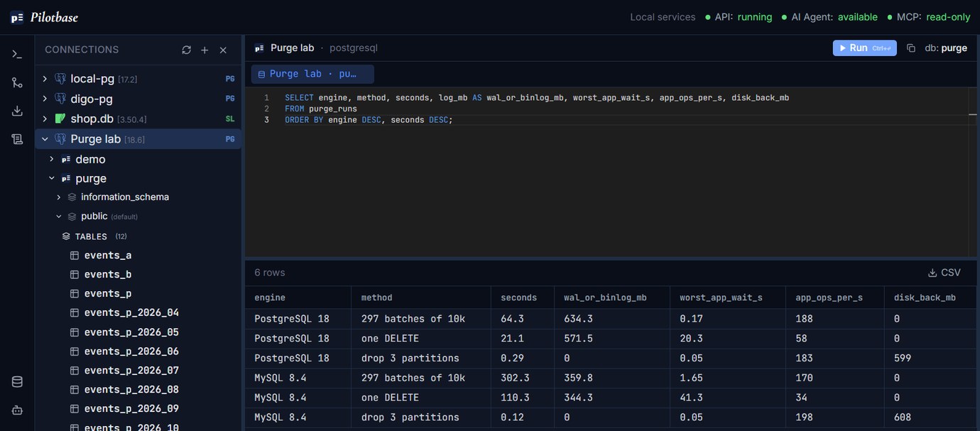Open table events_p_2026_07
Screen dimensions: 980x431
coord(131,370)
